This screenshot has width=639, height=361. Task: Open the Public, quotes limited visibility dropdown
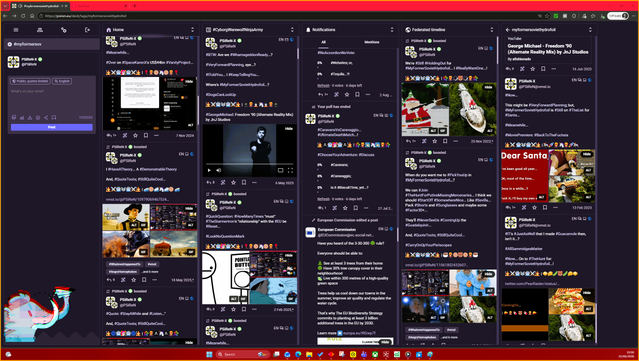point(30,81)
